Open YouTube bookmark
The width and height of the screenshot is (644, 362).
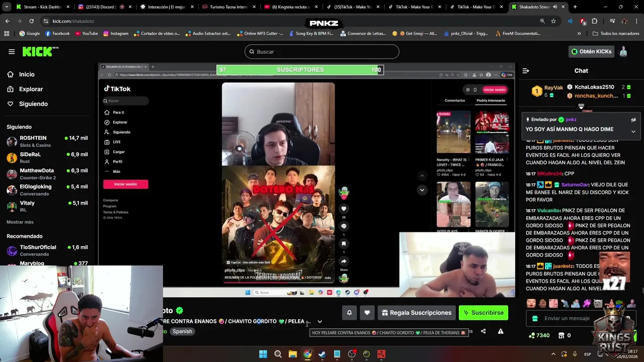pos(86,34)
